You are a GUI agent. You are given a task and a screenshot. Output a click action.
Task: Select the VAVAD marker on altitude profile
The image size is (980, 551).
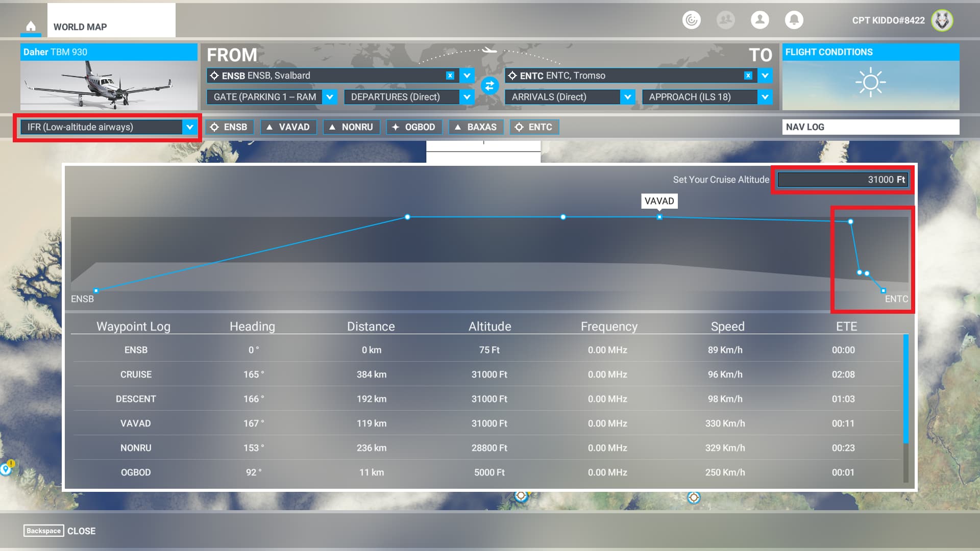[x=659, y=217]
